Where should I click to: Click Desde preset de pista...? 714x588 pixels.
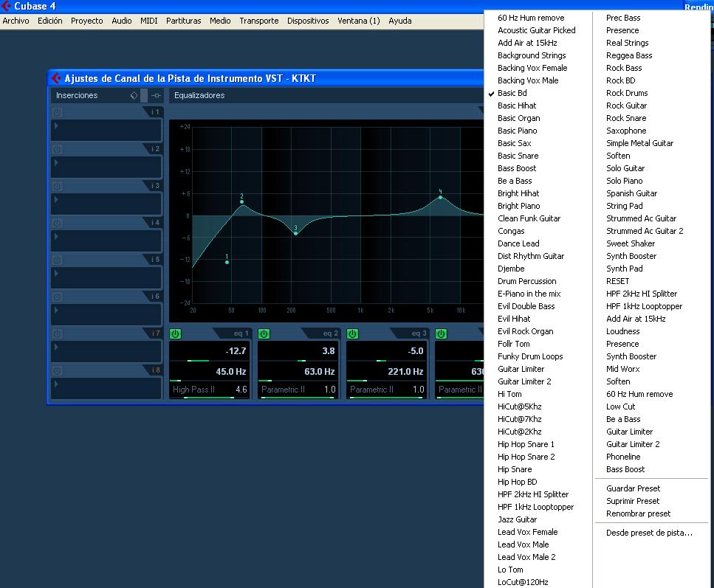pos(649,533)
